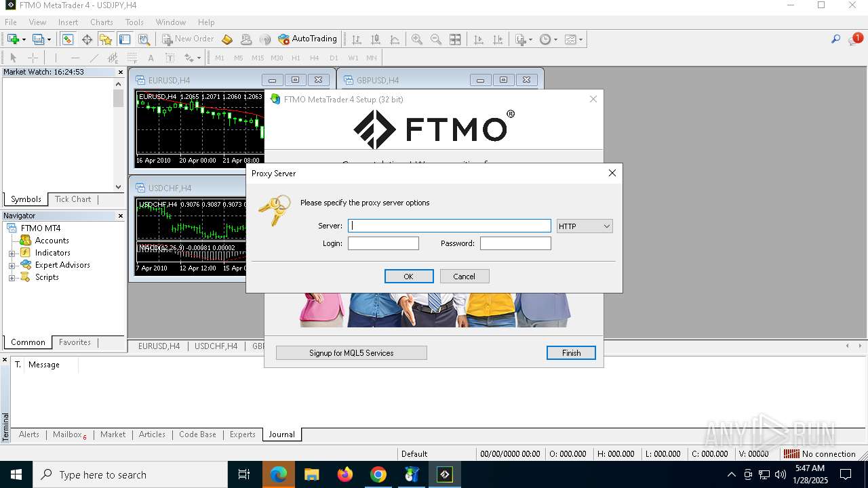
Task: Select the D1 timeframe button
Action: [x=334, y=58]
